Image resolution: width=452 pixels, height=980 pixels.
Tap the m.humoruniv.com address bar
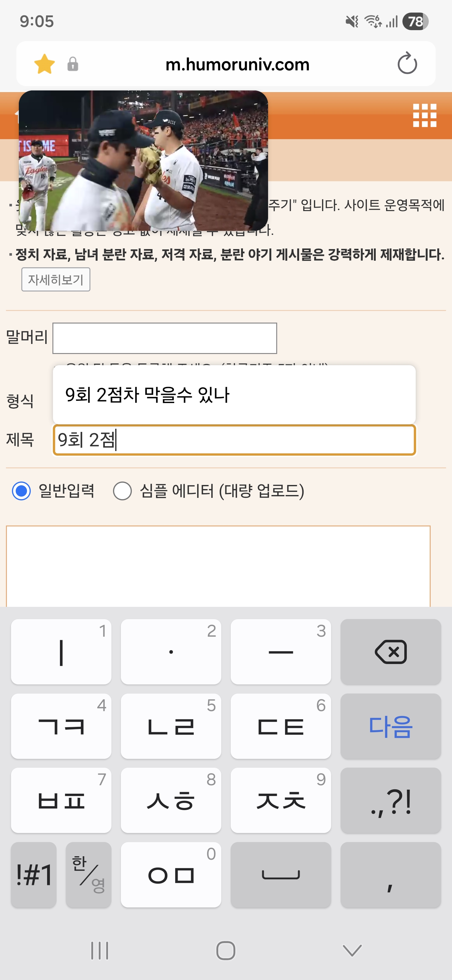point(237,64)
